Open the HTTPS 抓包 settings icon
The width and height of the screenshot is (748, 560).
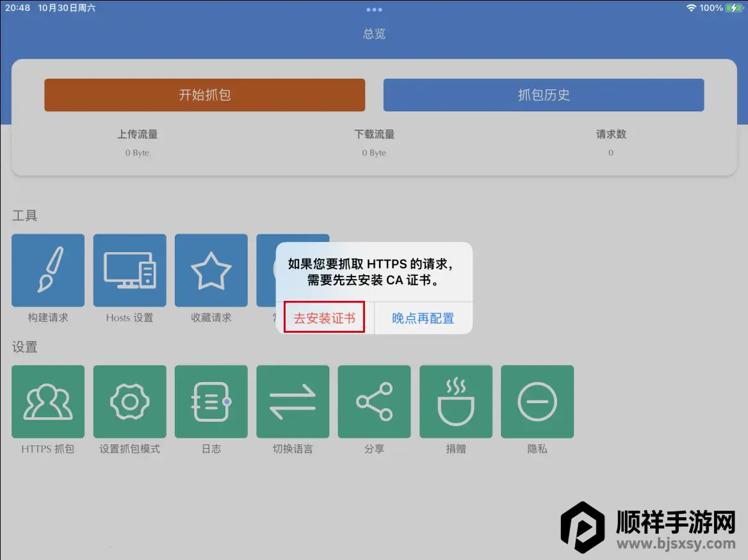click(x=48, y=401)
